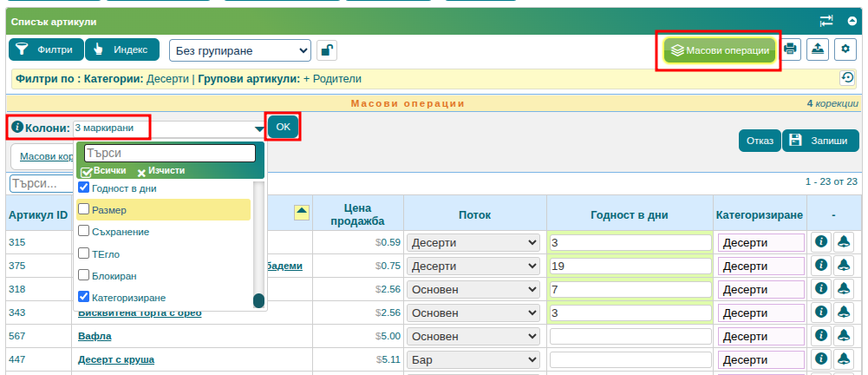The width and height of the screenshot is (868, 375).
Task: Open the Филтри tab
Action: [x=46, y=49]
